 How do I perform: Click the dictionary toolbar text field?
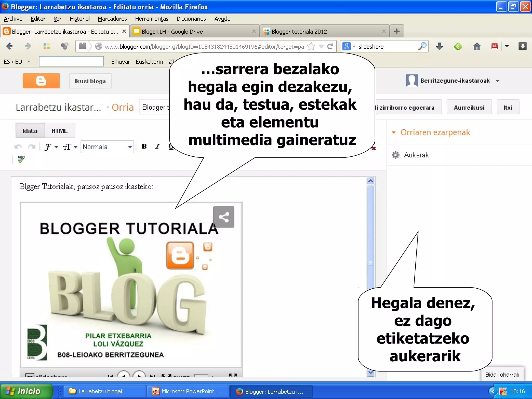[71, 61]
